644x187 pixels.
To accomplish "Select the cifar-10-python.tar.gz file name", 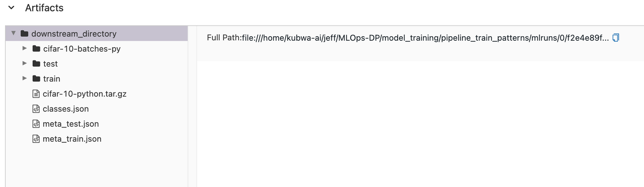I will (x=85, y=94).
